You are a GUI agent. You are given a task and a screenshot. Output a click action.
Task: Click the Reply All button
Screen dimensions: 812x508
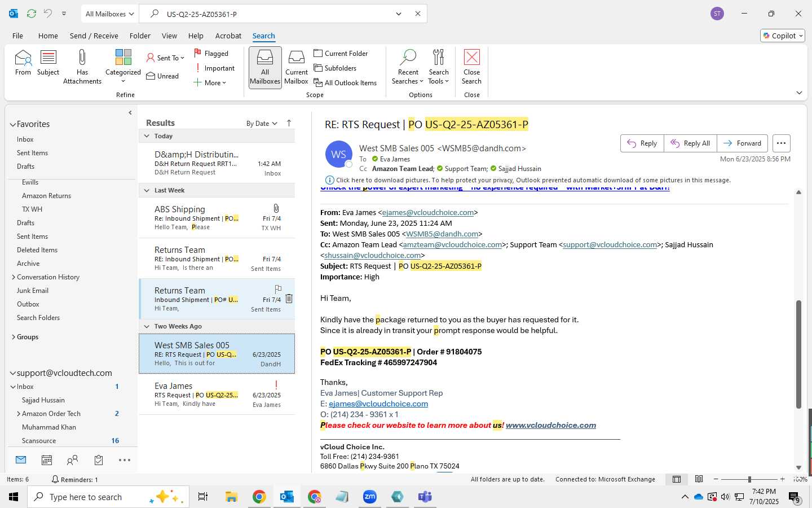(690, 143)
